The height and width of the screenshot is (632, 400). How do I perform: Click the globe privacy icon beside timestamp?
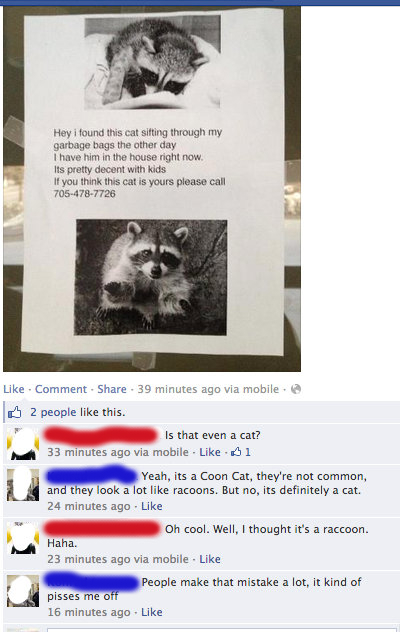click(x=296, y=389)
